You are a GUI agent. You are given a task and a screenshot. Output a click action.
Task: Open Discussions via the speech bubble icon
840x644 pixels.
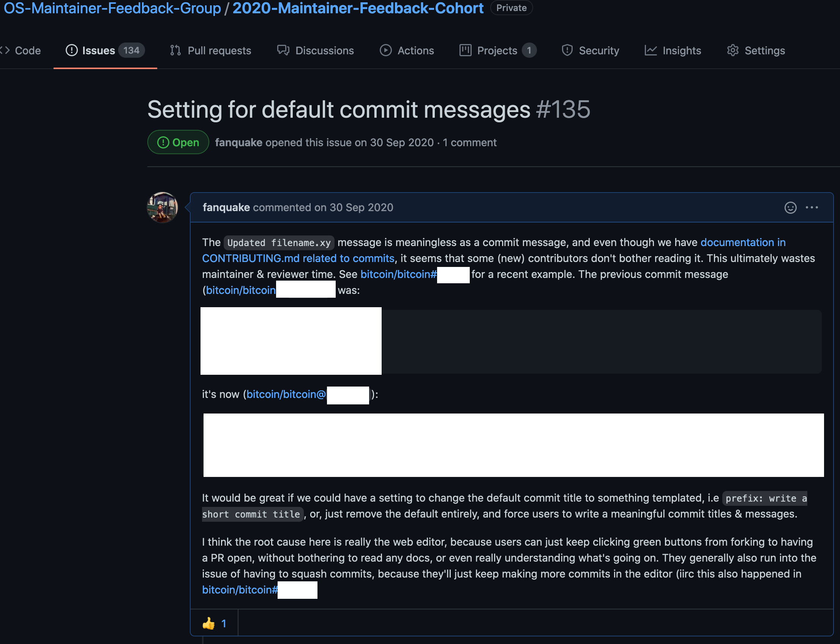pos(283,50)
